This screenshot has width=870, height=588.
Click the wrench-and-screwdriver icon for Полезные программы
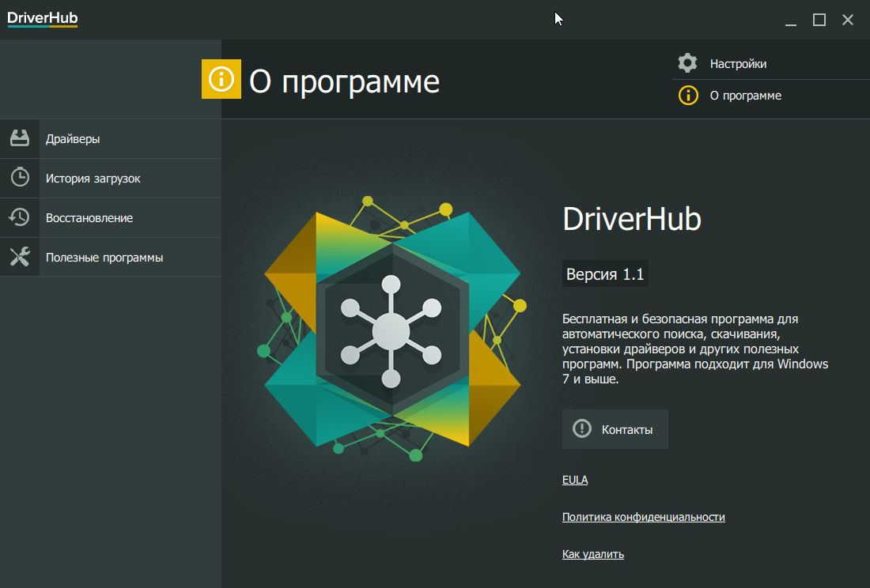pos(20,257)
